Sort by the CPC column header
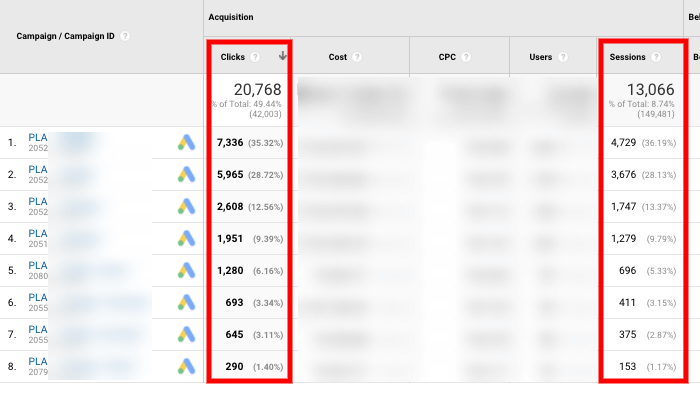 coord(447,57)
